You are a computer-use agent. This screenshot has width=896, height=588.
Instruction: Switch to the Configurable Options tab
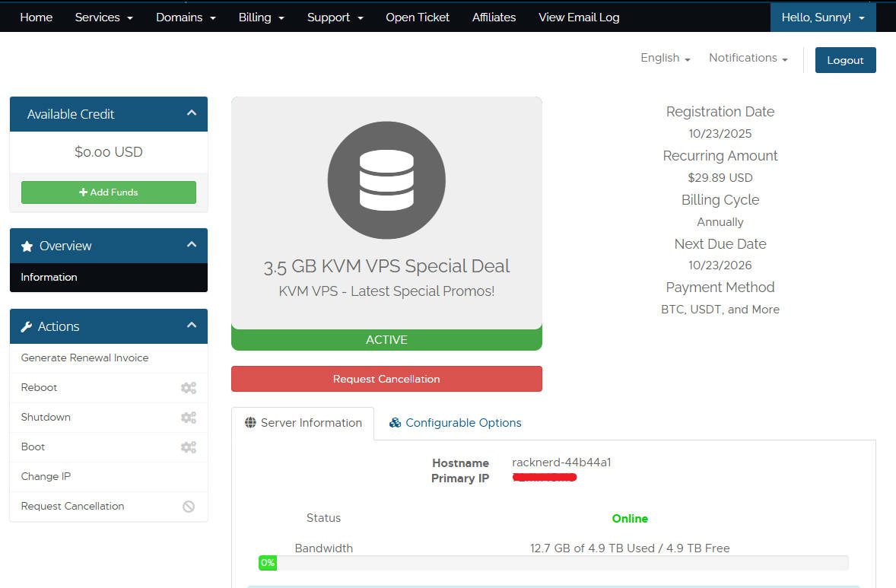tap(455, 423)
